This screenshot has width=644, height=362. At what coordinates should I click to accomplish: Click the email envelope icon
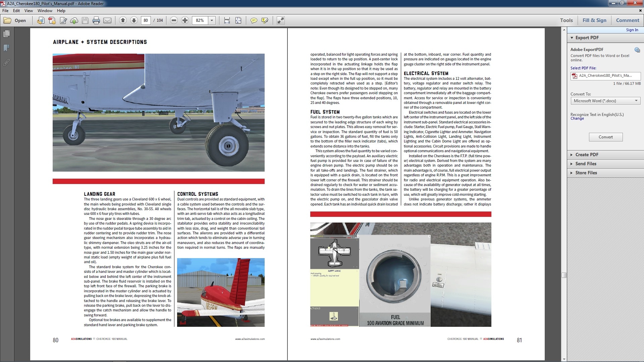click(107, 20)
